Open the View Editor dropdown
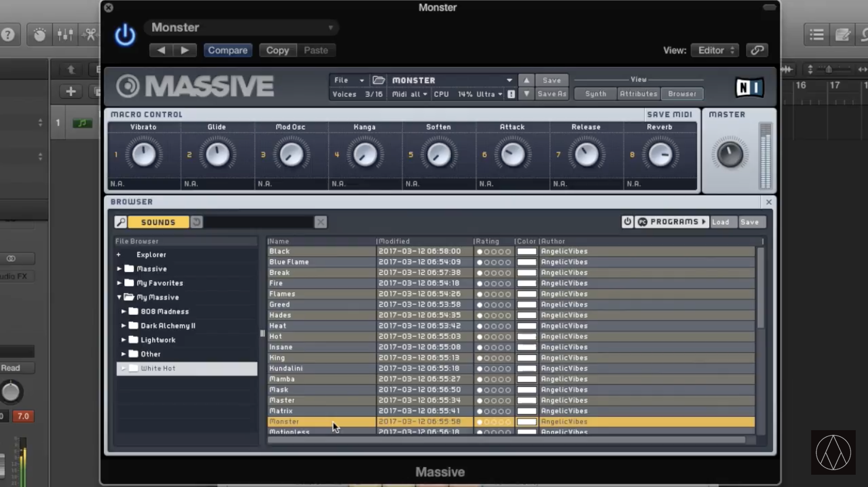Image resolution: width=868 pixels, height=487 pixels. 715,50
